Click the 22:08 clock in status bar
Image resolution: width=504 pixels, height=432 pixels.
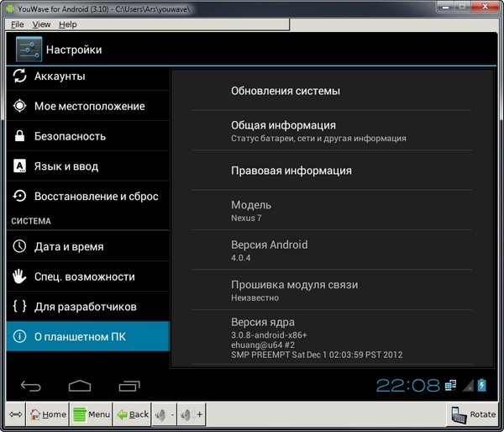pyautogui.click(x=407, y=386)
